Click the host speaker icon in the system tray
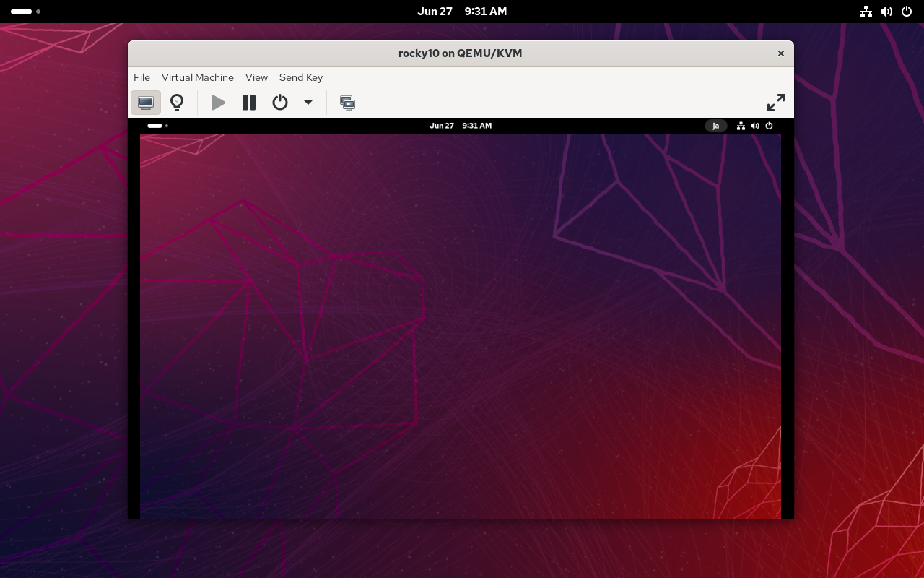 (x=886, y=11)
